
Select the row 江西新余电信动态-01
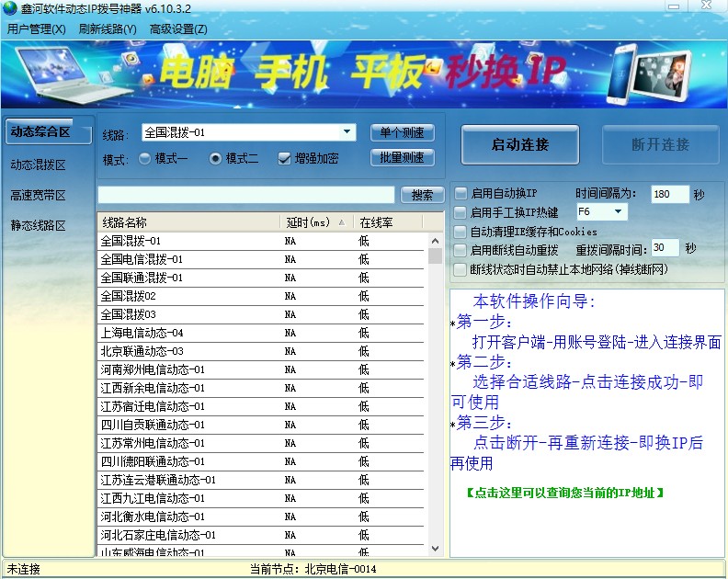(261, 388)
